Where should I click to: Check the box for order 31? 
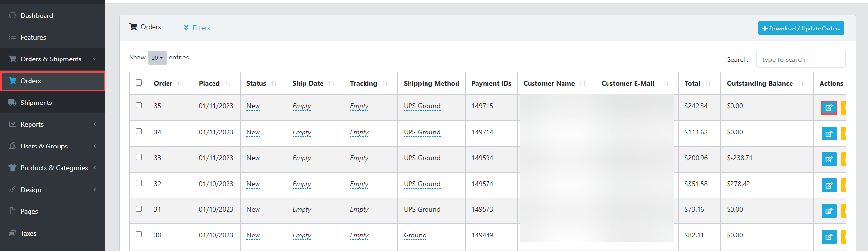pyautogui.click(x=139, y=209)
